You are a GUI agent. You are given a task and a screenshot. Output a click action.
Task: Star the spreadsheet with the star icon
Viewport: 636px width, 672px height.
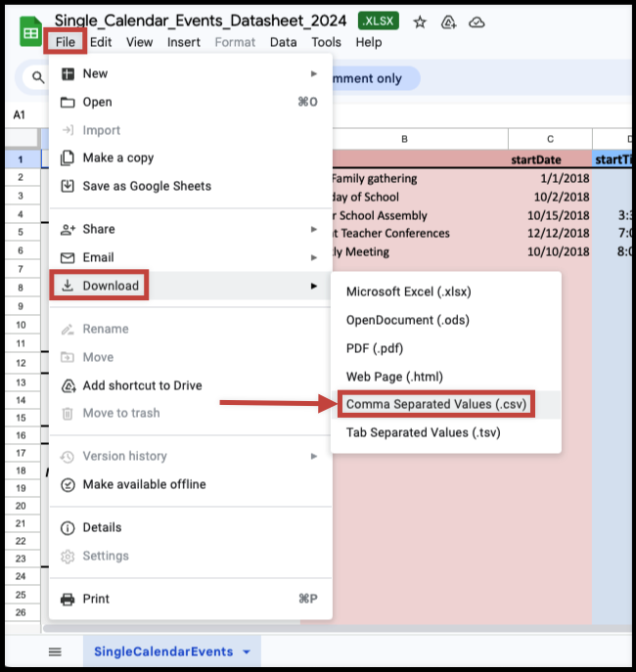[x=419, y=21]
